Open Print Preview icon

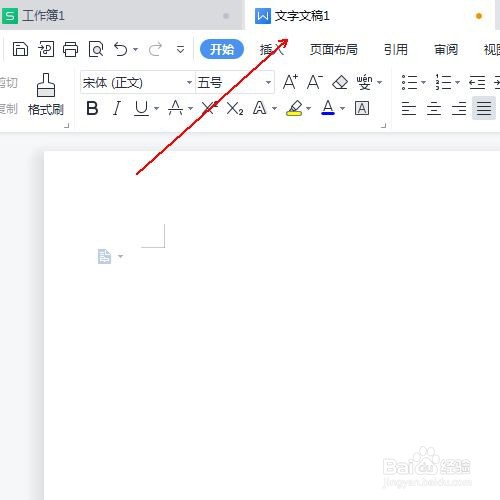tap(96, 49)
